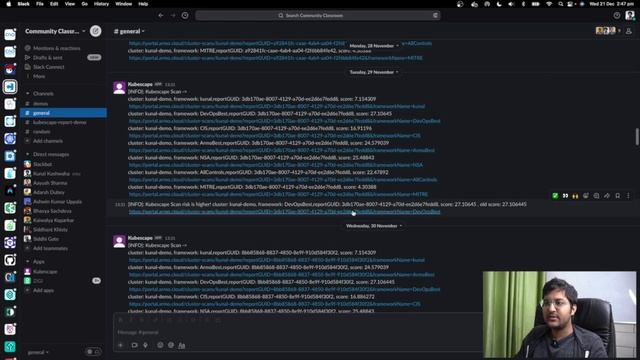Go back in Slack history
This screenshot has width=640, height=360.
161,16
